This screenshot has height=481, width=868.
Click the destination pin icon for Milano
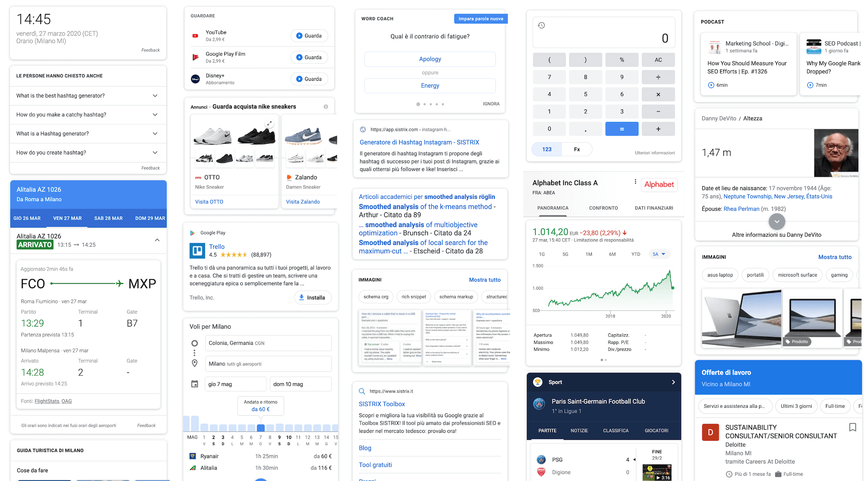194,363
